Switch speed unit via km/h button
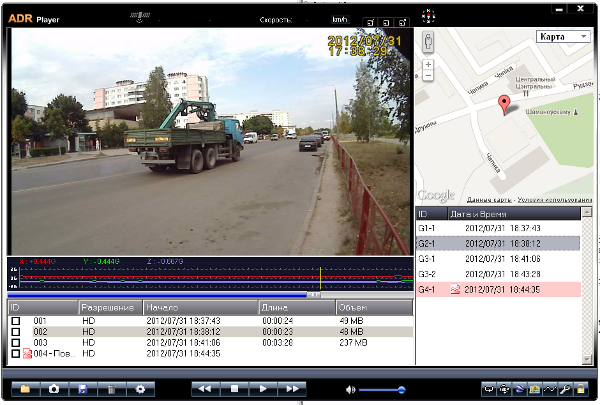Image resolution: width=600 pixels, height=405 pixels. click(340, 19)
